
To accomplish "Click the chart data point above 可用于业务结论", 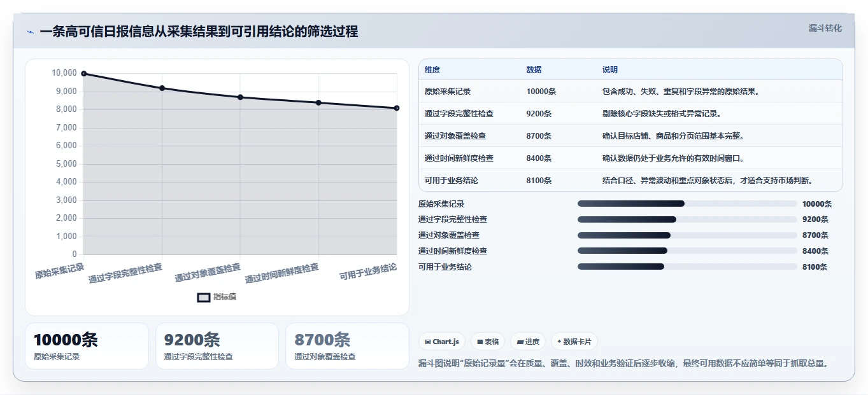I will [x=397, y=108].
